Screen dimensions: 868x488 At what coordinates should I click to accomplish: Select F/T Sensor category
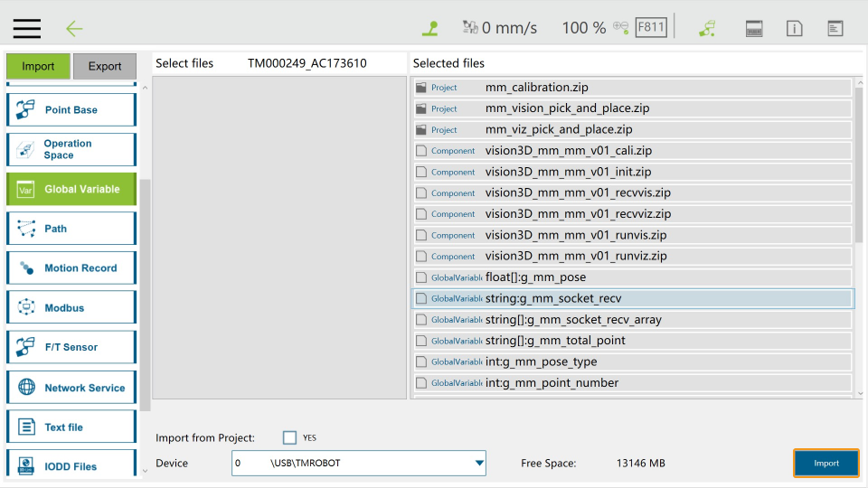click(71, 347)
